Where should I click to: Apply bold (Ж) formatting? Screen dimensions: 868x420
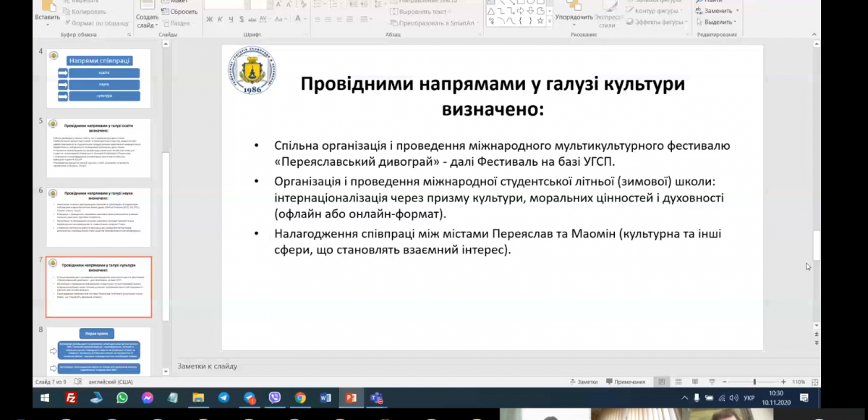point(211,20)
